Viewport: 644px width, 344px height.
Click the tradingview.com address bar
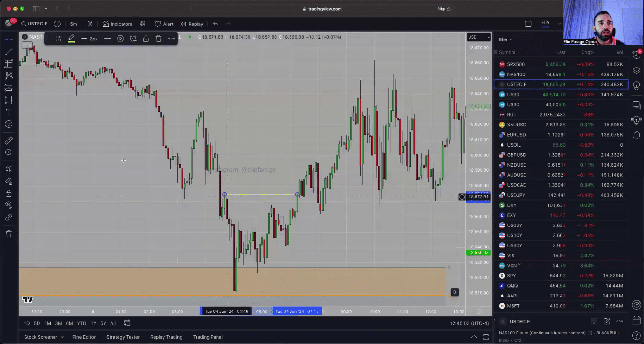tap(322, 9)
